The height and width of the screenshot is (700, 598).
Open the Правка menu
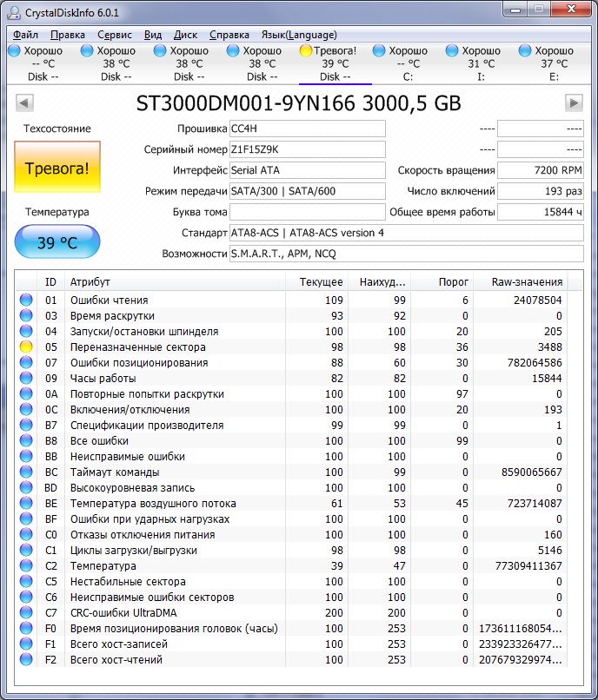[x=68, y=35]
